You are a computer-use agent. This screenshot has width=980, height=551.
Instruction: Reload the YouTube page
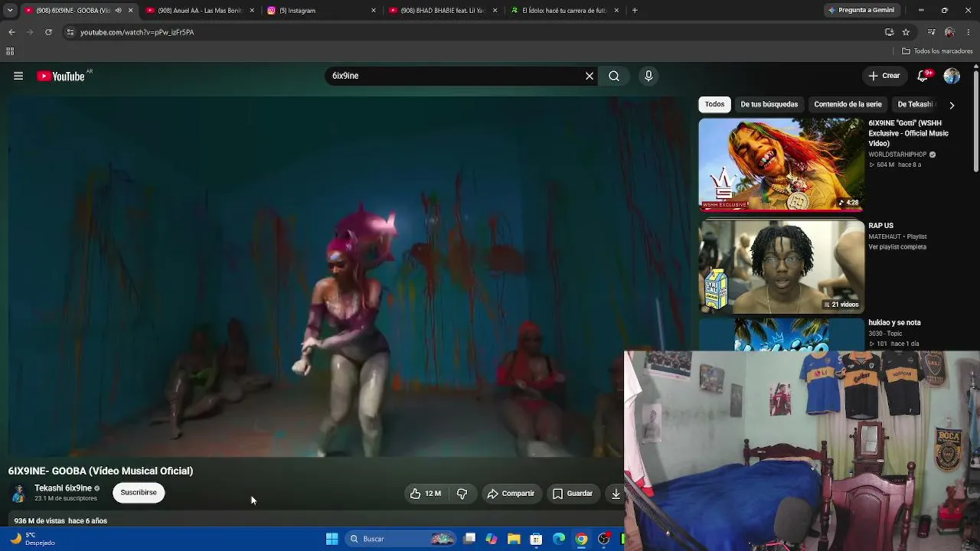[48, 32]
